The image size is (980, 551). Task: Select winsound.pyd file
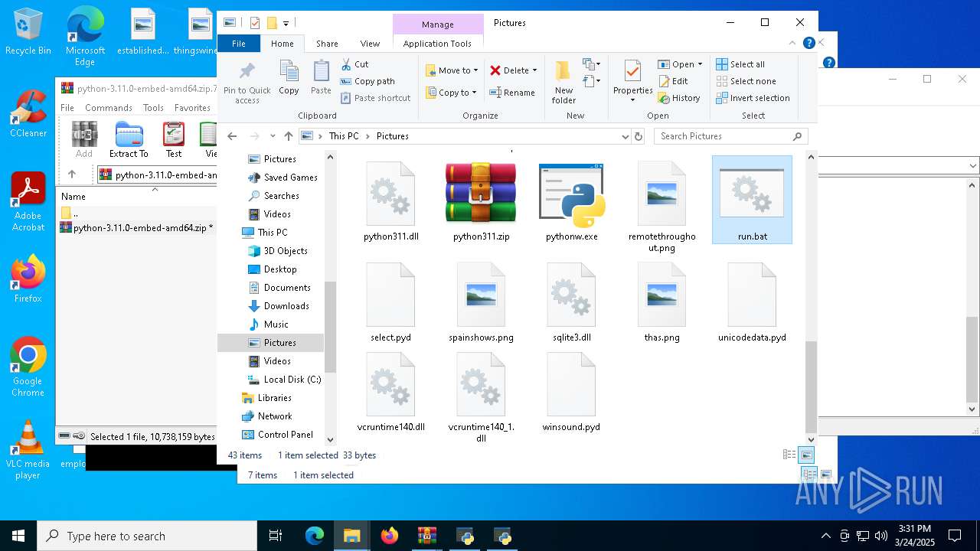pos(572,392)
